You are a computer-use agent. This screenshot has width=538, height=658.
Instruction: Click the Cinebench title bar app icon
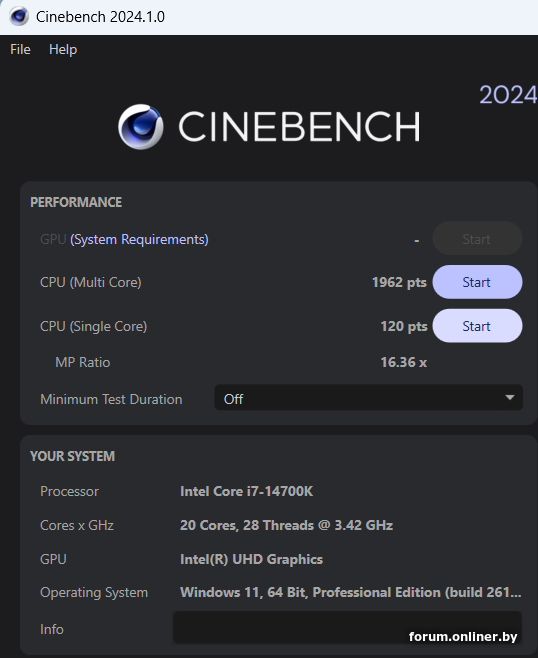click(x=19, y=17)
